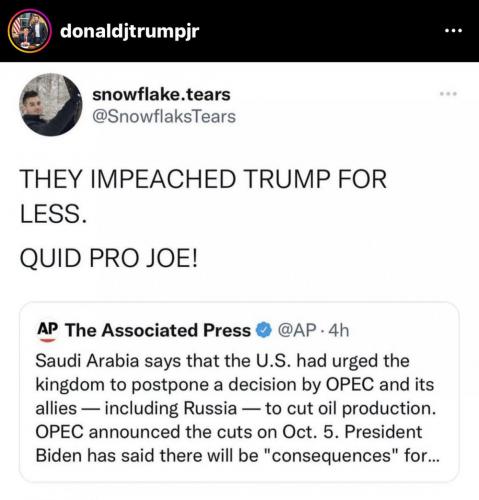Click the AP logo in the quoted tweet
Screen dimensions: 479x500
click(48, 331)
